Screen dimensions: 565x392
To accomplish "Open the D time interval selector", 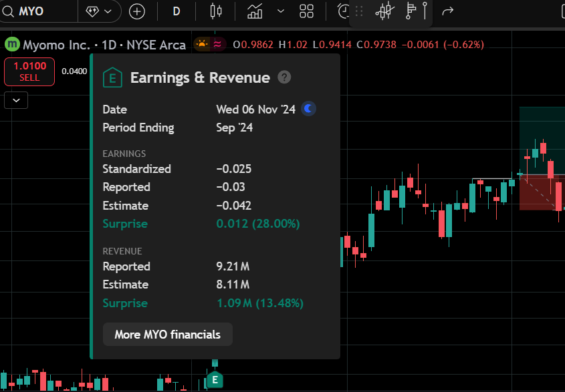I will [177, 11].
